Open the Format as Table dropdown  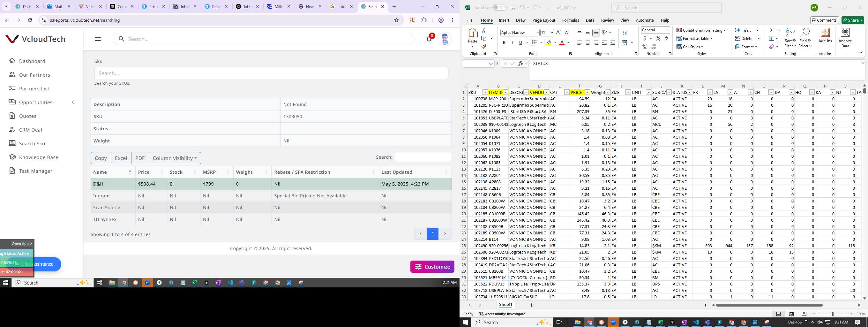click(x=694, y=38)
